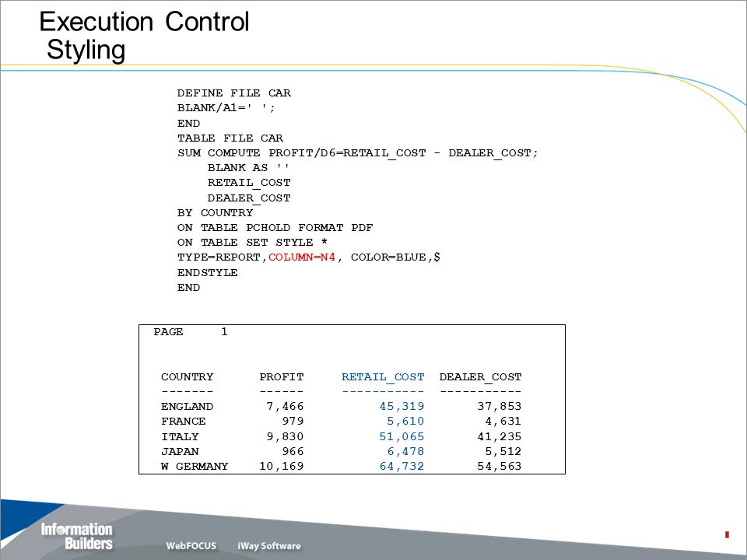Click the DEALER_COST line in the code

pyautogui.click(x=249, y=198)
